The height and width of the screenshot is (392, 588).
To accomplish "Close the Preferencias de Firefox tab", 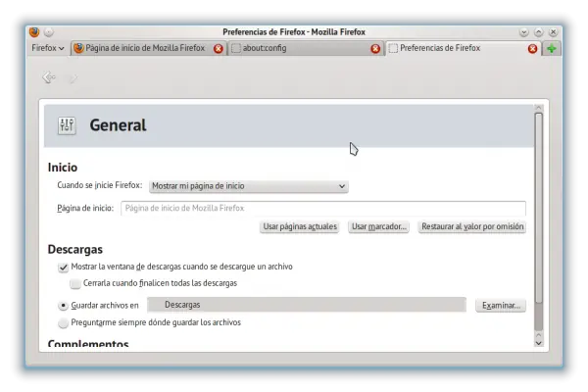I will coord(532,48).
